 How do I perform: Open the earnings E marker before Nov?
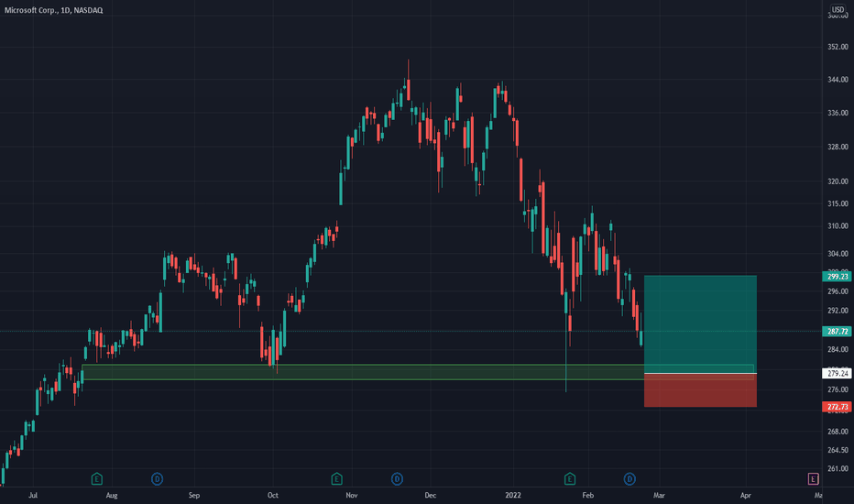(x=336, y=479)
